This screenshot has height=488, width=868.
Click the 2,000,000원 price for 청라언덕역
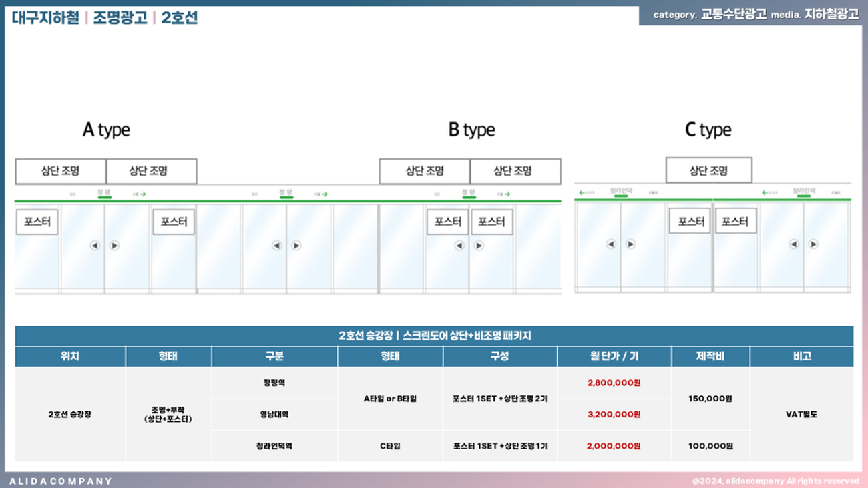click(614, 446)
